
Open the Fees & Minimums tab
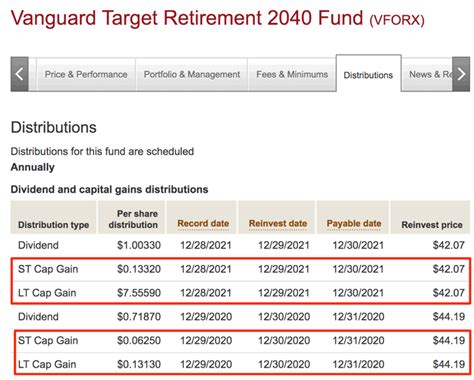tap(292, 74)
